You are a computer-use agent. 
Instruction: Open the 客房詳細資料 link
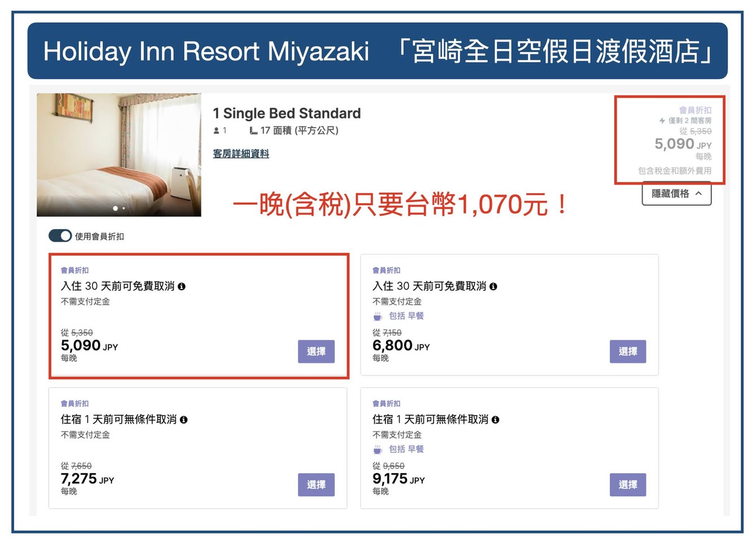pyautogui.click(x=241, y=154)
